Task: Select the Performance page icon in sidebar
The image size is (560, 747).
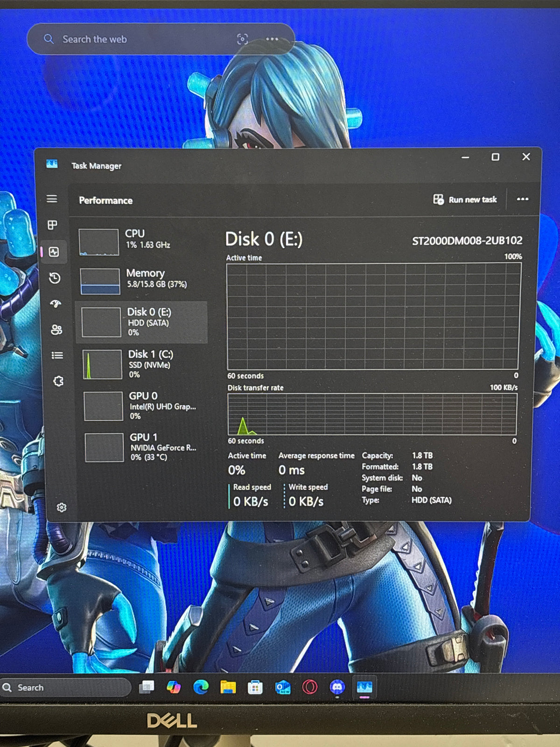Action: pyautogui.click(x=54, y=252)
